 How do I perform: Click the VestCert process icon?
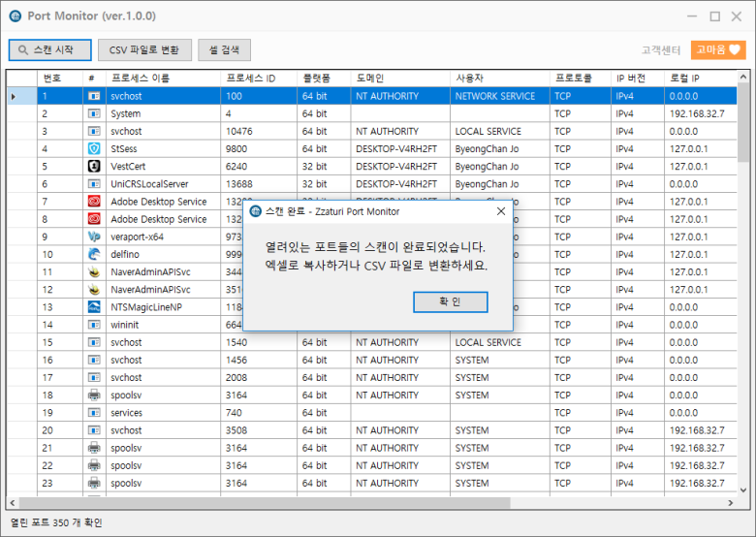(94, 167)
